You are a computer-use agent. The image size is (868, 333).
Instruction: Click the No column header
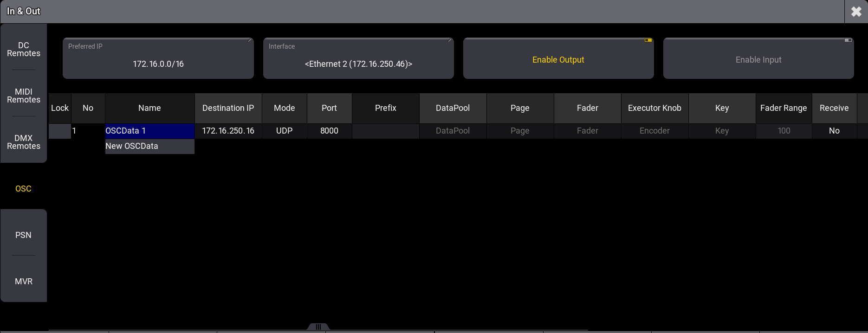(88, 108)
